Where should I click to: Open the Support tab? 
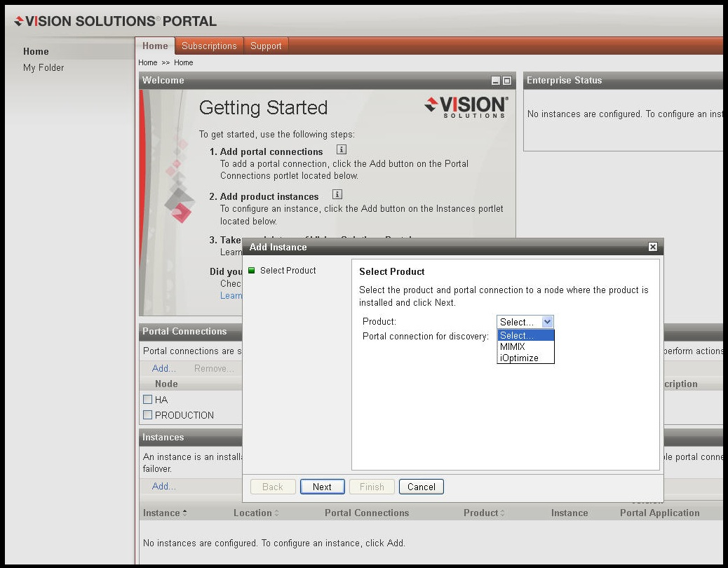click(x=266, y=46)
